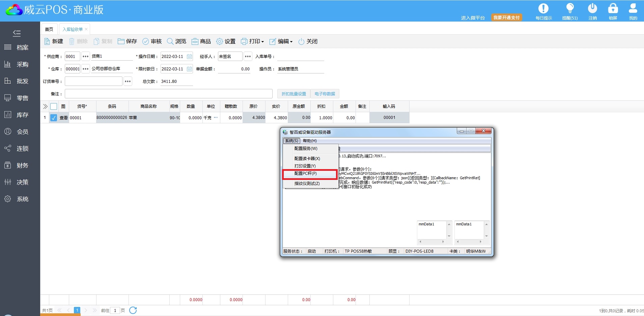Click the 保存 (Save) toolbar icon
The height and width of the screenshot is (316, 644).
[x=121, y=41]
